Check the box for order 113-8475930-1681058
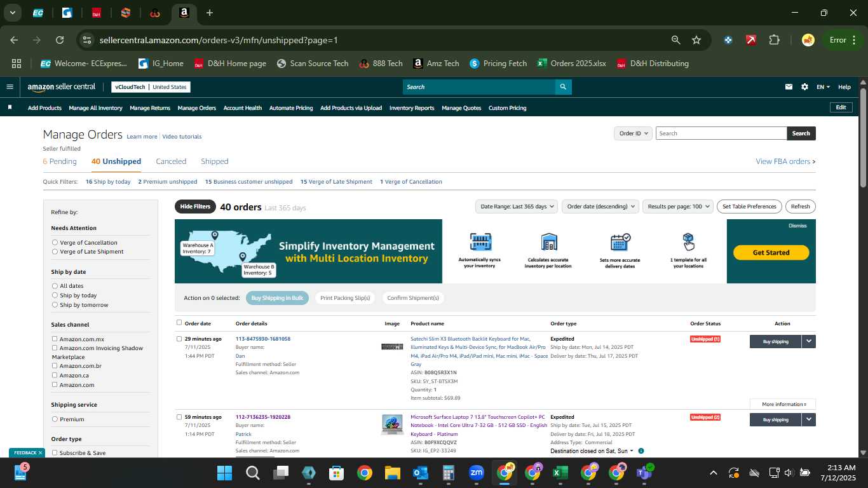This screenshot has height=488, width=868. click(x=179, y=339)
